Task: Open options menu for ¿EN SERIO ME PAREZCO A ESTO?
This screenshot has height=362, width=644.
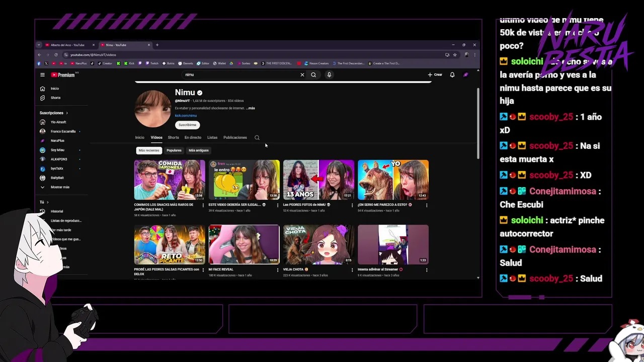Action: 427,205
